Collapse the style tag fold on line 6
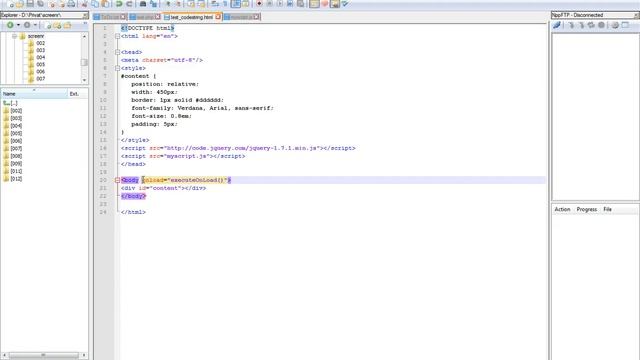The image size is (640, 360). click(x=117, y=68)
